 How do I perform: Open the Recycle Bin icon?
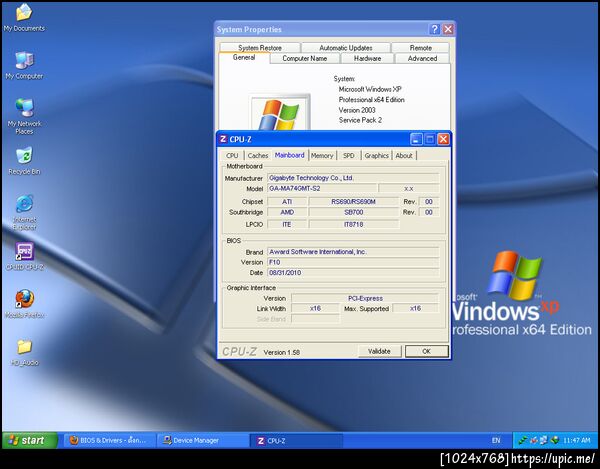[24, 161]
